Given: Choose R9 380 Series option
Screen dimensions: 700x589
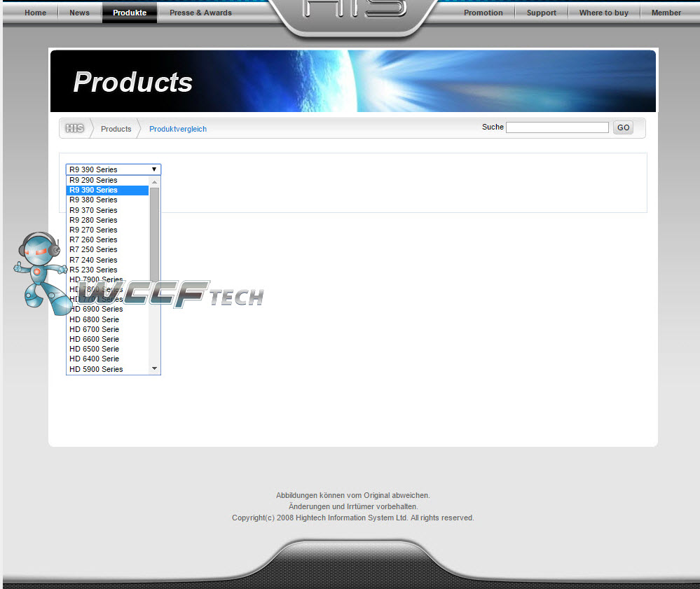Looking at the screenshot, I should coord(108,200).
